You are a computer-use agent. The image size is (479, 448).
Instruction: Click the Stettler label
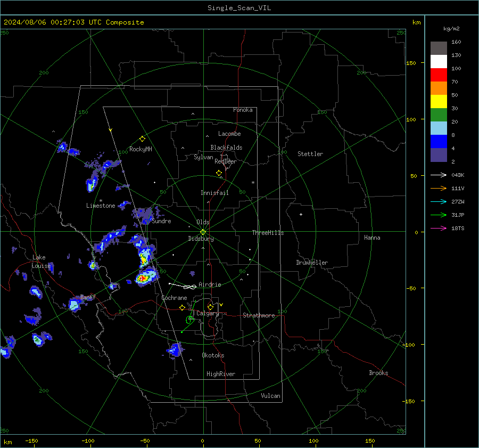310,154
